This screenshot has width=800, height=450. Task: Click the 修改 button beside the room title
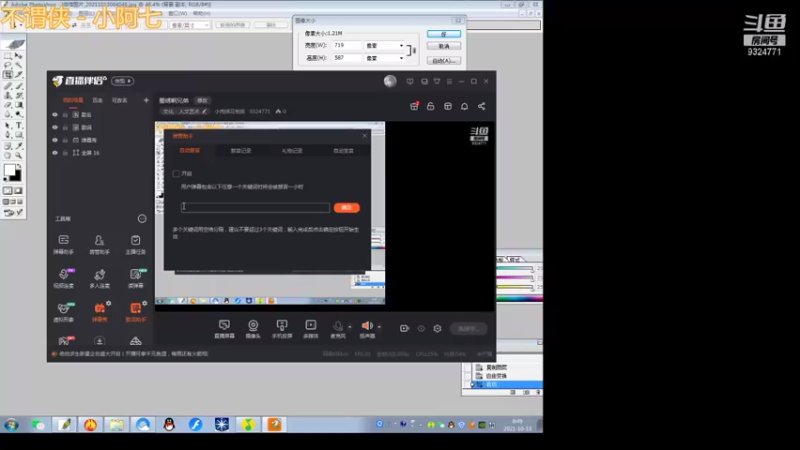point(203,101)
